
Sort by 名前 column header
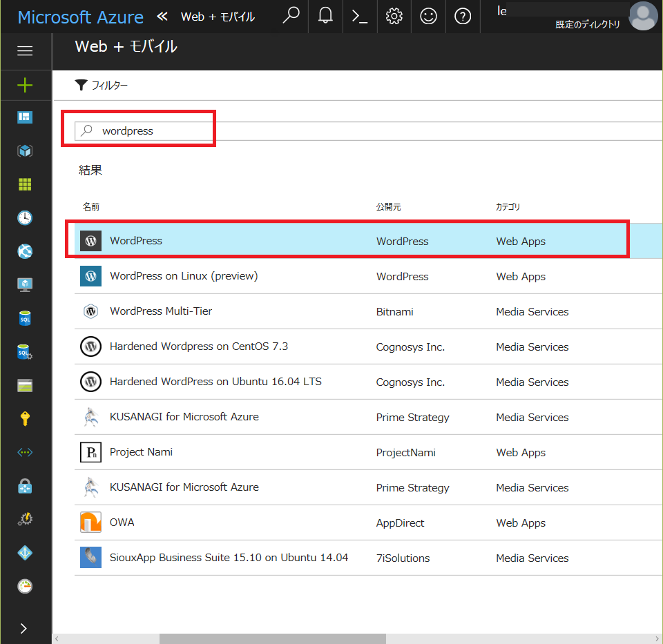pyautogui.click(x=91, y=206)
